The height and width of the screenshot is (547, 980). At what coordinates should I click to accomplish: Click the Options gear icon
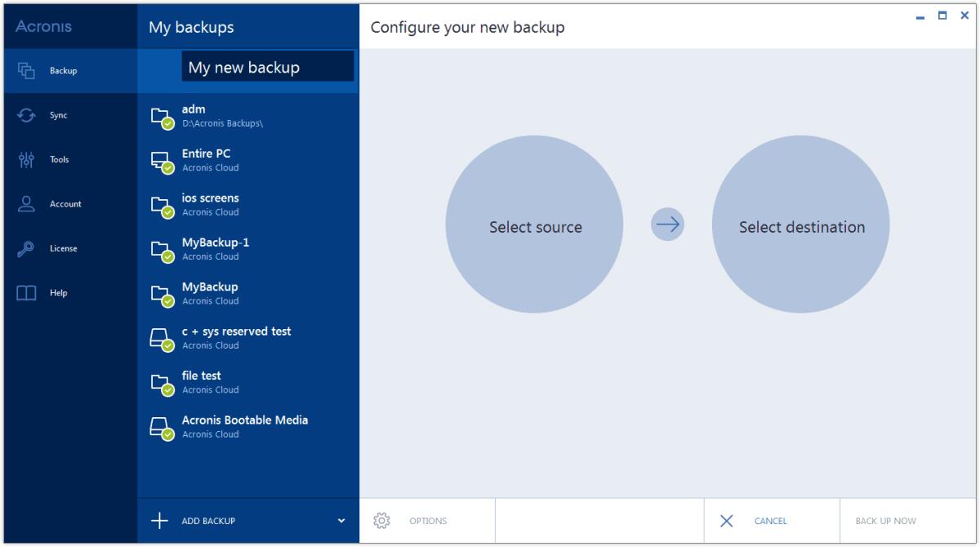(381, 520)
